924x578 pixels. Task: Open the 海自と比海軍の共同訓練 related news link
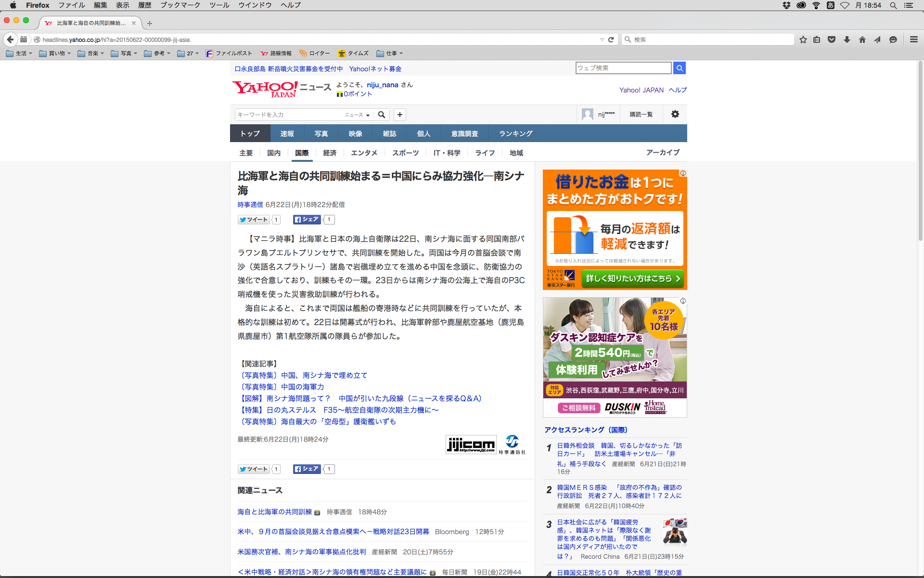pos(274,512)
